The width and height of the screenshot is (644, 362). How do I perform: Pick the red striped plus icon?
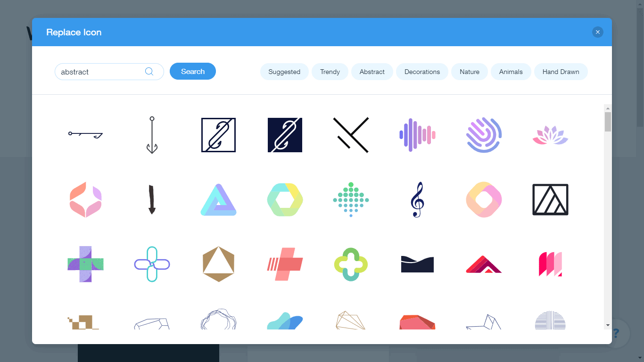[x=285, y=264]
